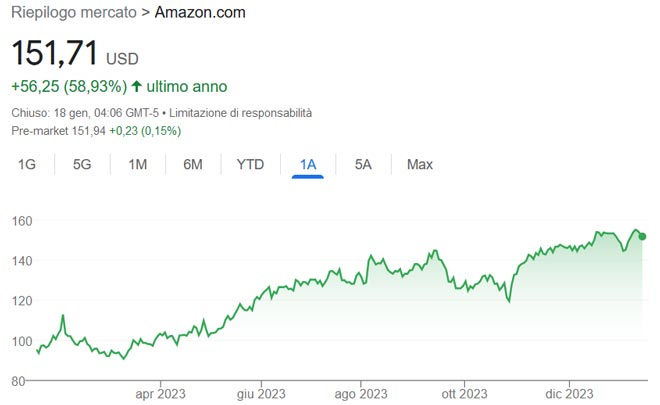This screenshot has height=405, width=660.
Task: Show the Max time range
Action: [x=420, y=164]
